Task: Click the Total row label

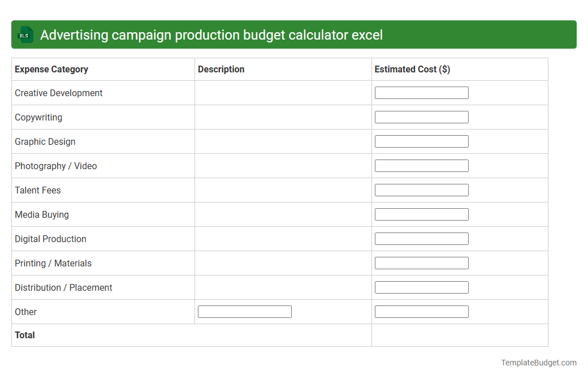Action: click(25, 335)
